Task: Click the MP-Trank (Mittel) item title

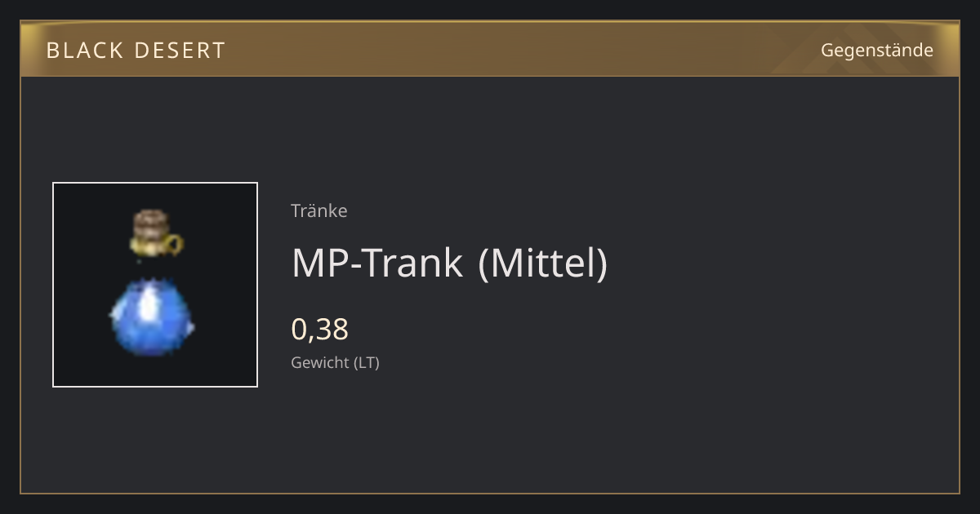Action: click(450, 263)
